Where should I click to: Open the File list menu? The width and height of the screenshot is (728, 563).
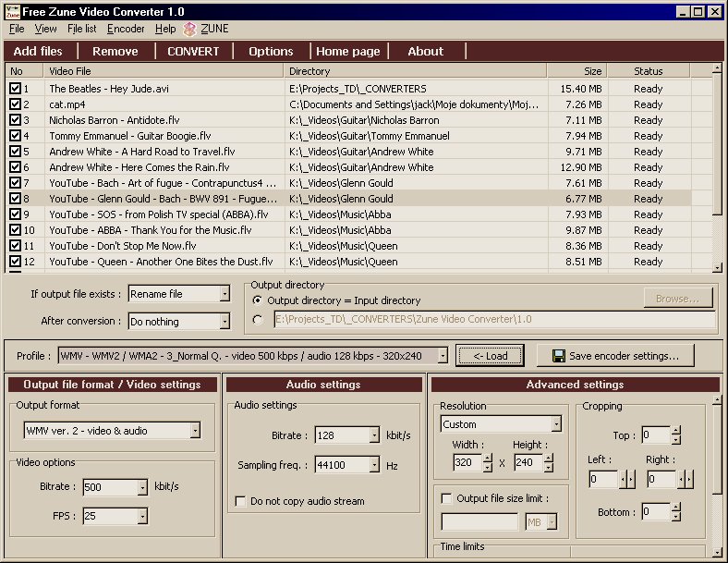(81, 29)
